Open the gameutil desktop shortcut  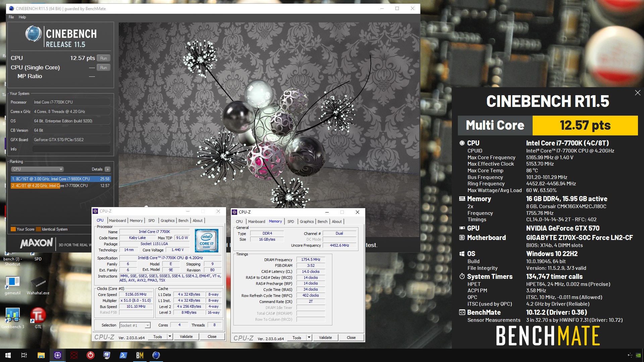point(13,285)
